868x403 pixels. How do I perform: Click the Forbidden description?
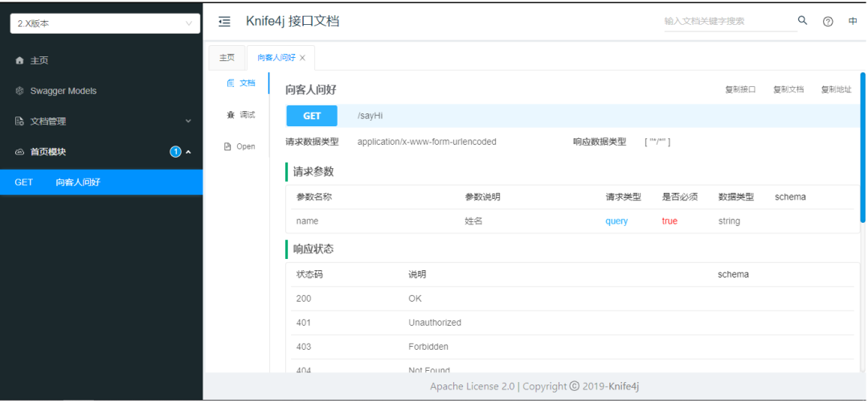point(428,347)
